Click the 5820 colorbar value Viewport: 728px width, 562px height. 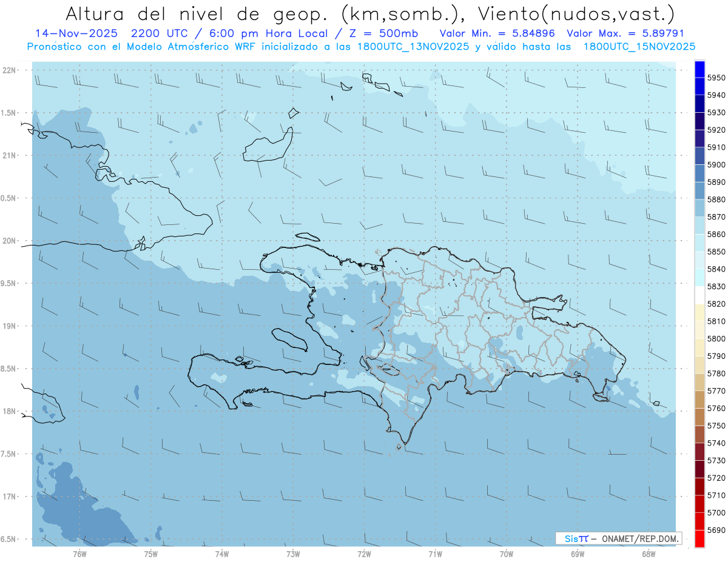click(716, 304)
